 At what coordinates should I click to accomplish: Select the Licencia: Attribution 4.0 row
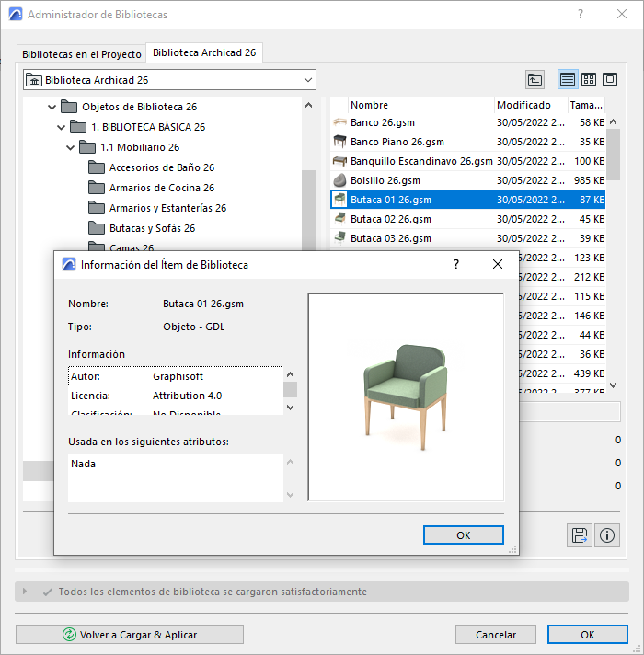pos(176,396)
